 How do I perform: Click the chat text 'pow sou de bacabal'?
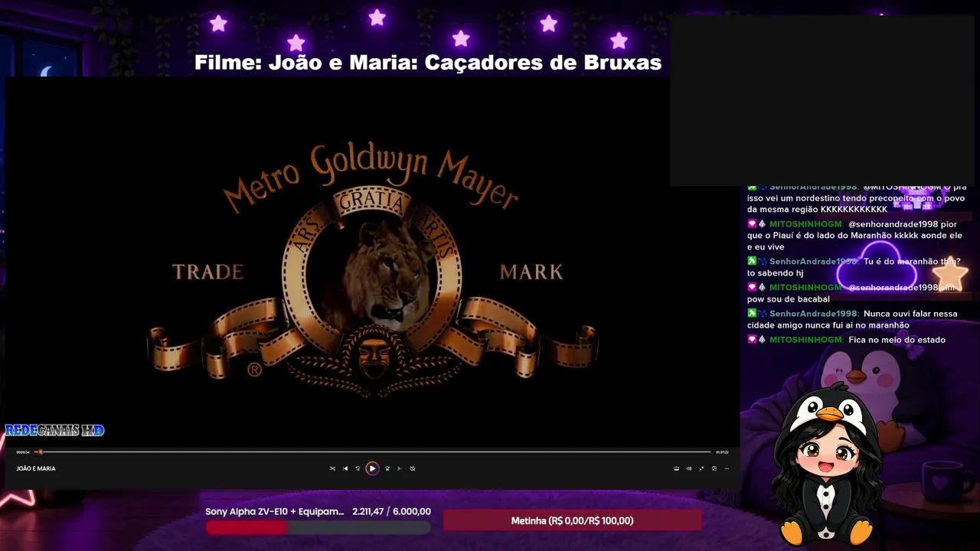(x=789, y=299)
